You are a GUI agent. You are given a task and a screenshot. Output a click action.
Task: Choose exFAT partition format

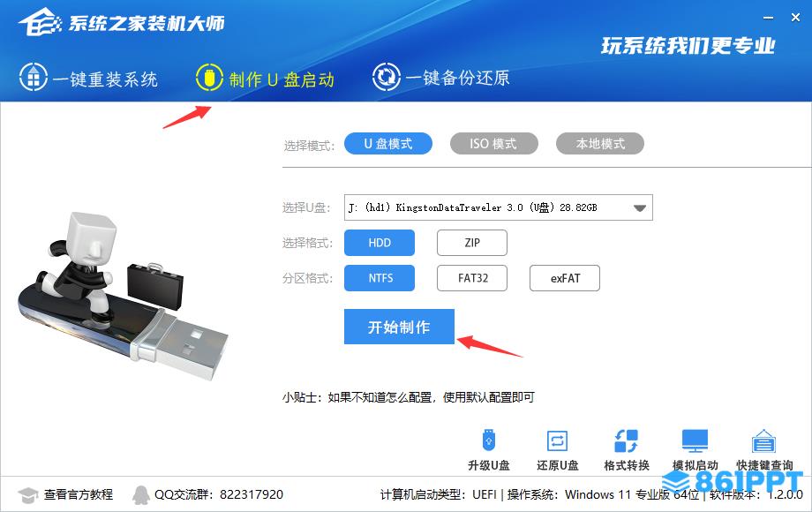tap(565, 278)
